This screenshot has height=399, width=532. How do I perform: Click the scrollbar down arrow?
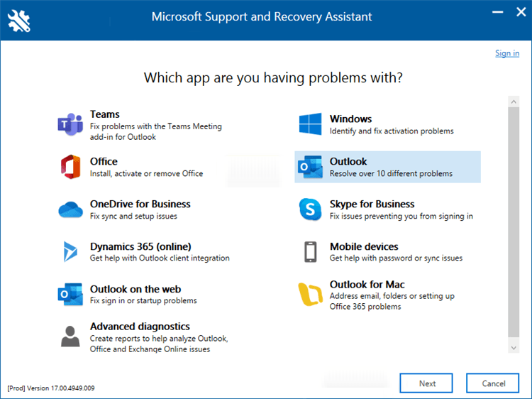pos(514,348)
